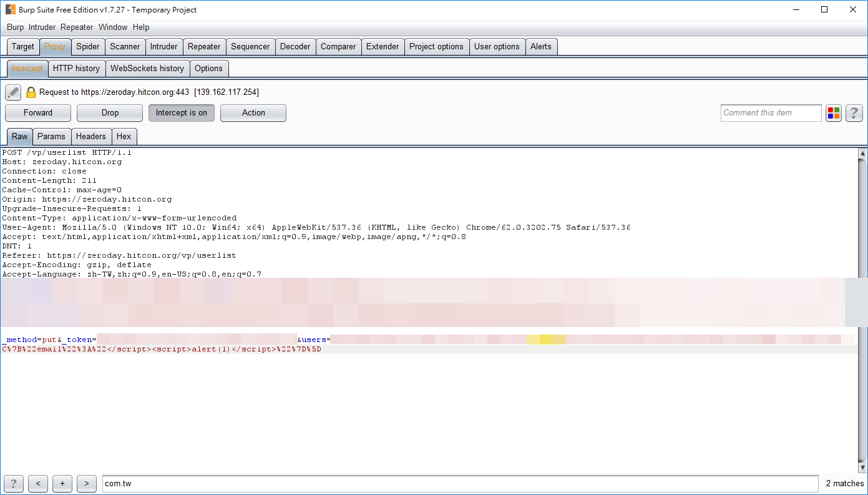This screenshot has width=868, height=495.
Task: Click the request target host label
Action: click(149, 92)
